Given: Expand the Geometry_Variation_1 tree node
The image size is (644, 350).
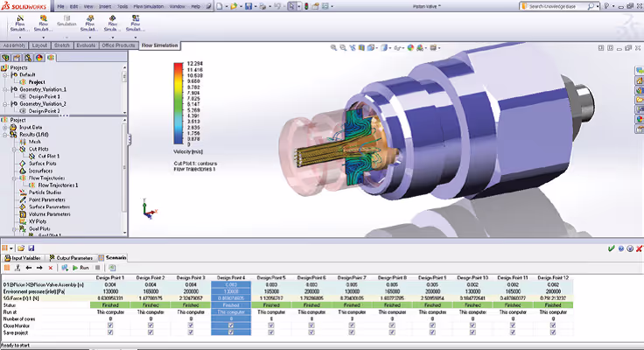Looking at the screenshot, I should (x=5, y=89).
